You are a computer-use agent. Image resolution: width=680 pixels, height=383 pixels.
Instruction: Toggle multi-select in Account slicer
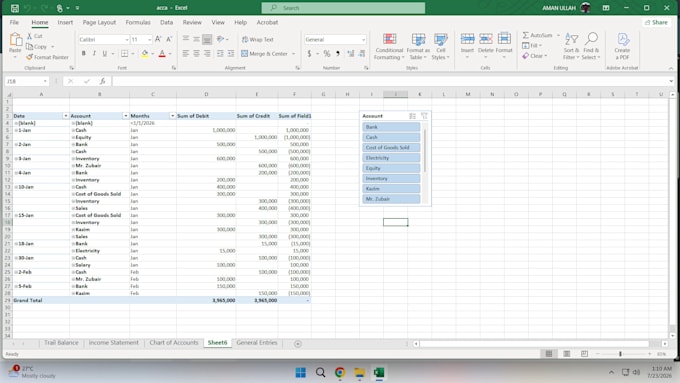(412, 116)
